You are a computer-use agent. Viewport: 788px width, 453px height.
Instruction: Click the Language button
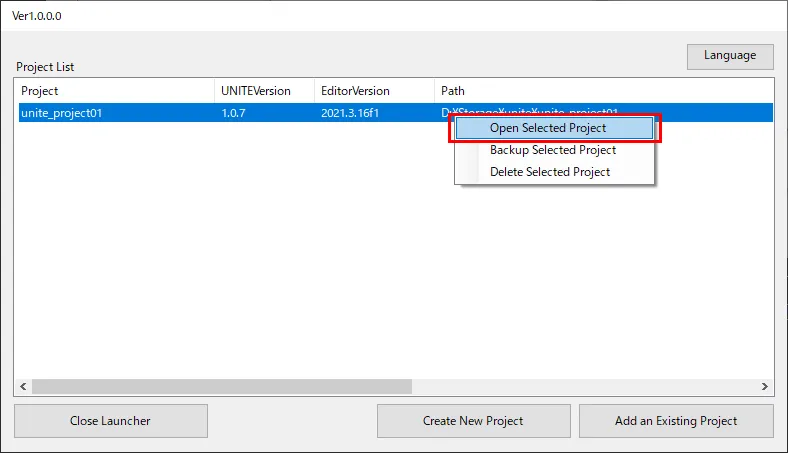click(729, 56)
